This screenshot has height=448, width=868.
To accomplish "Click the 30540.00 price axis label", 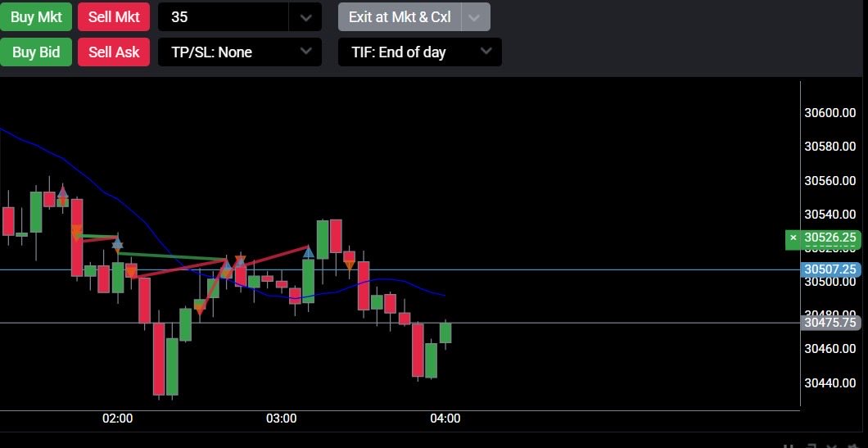I will pos(830,215).
